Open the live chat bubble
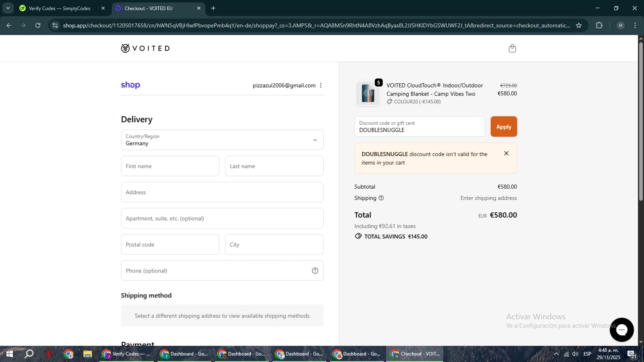The image size is (644, 362). (622, 330)
